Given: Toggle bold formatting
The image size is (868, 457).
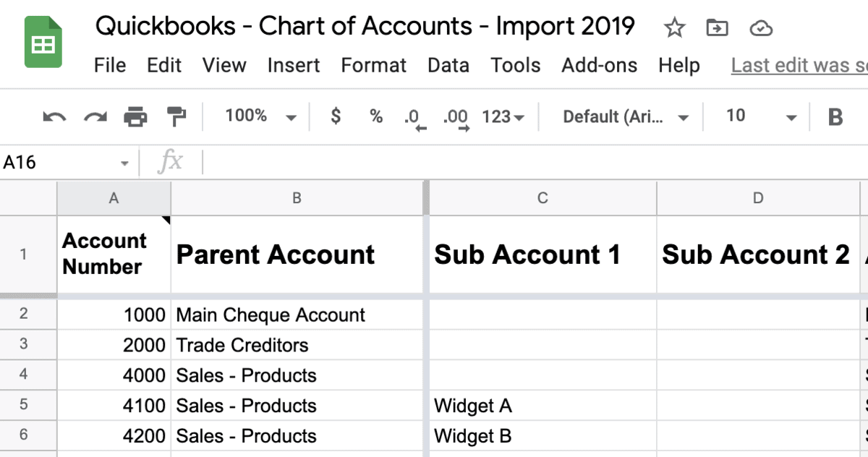Looking at the screenshot, I should (835, 116).
